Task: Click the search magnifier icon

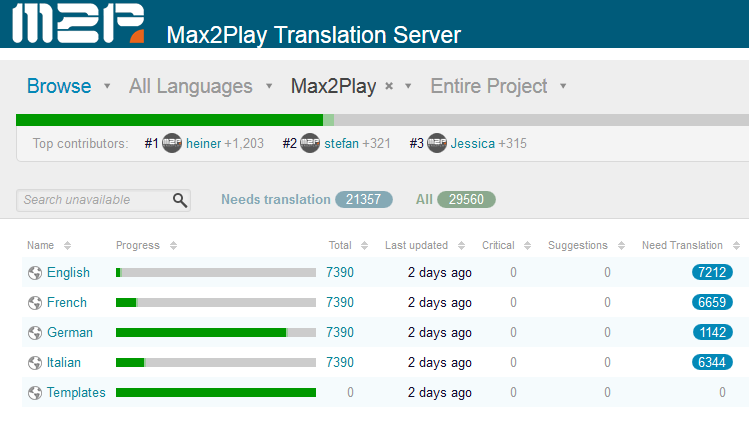Action: tap(180, 200)
